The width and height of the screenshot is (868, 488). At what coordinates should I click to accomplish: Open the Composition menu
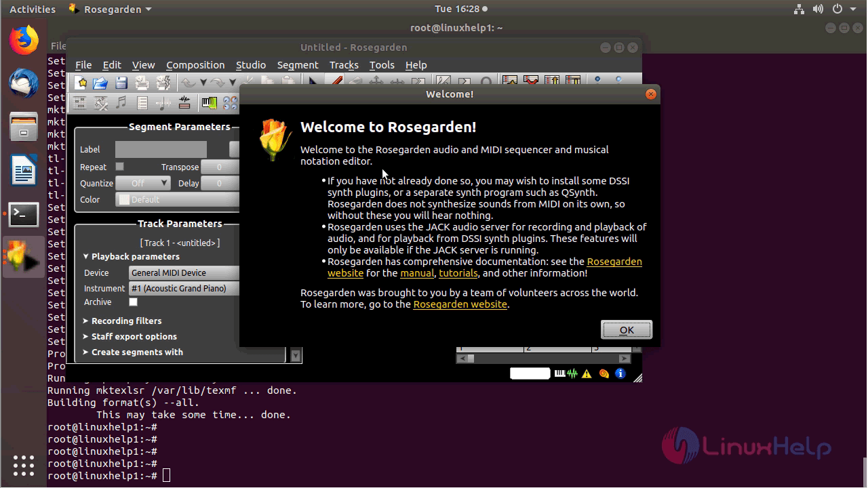tap(195, 65)
